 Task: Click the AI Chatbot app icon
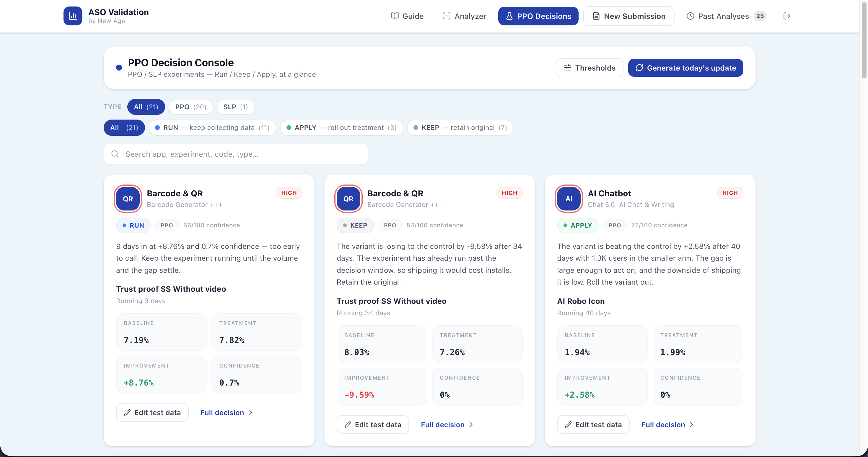569,199
